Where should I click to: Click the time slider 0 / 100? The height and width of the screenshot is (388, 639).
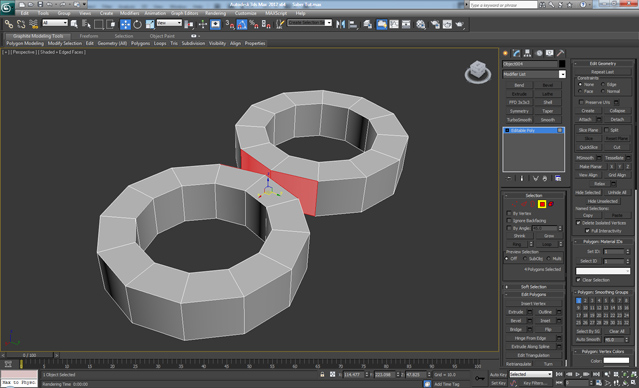(29, 355)
